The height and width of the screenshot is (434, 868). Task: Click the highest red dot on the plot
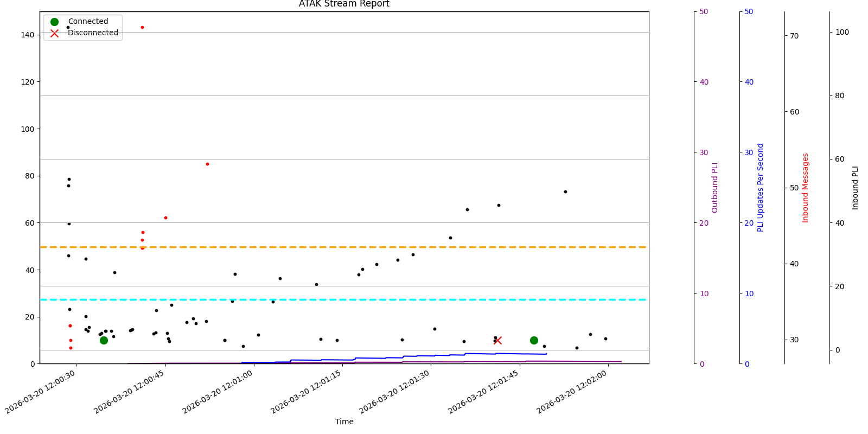(142, 27)
